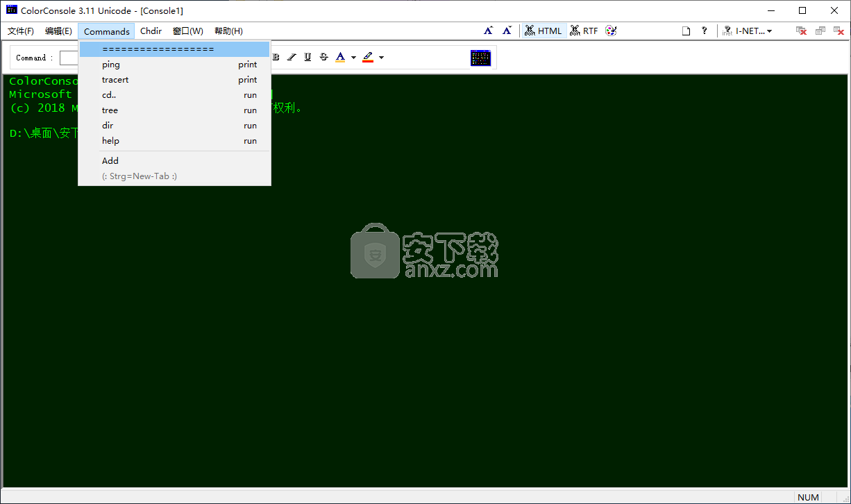Screen dimensions: 851x504
Task: Run the tree command entry
Action: (x=174, y=110)
